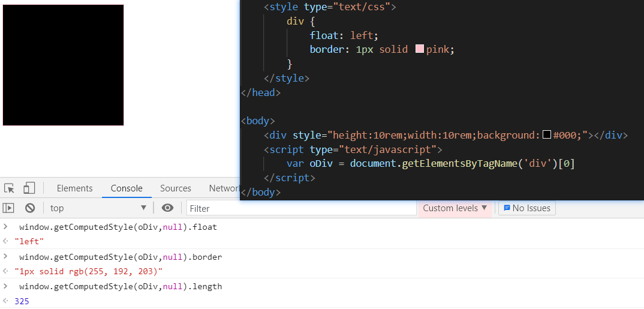Focus the console Filter field

pyautogui.click(x=302, y=208)
